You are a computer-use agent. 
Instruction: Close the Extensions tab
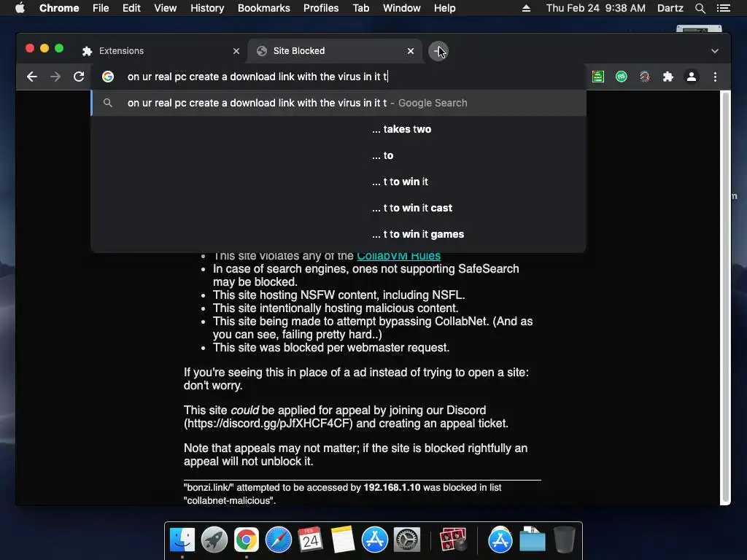(236, 51)
